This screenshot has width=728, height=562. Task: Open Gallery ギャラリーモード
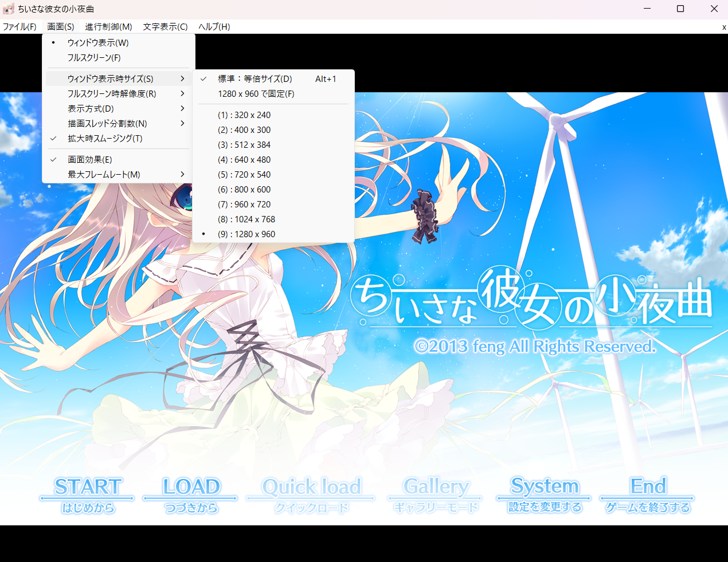436,496
